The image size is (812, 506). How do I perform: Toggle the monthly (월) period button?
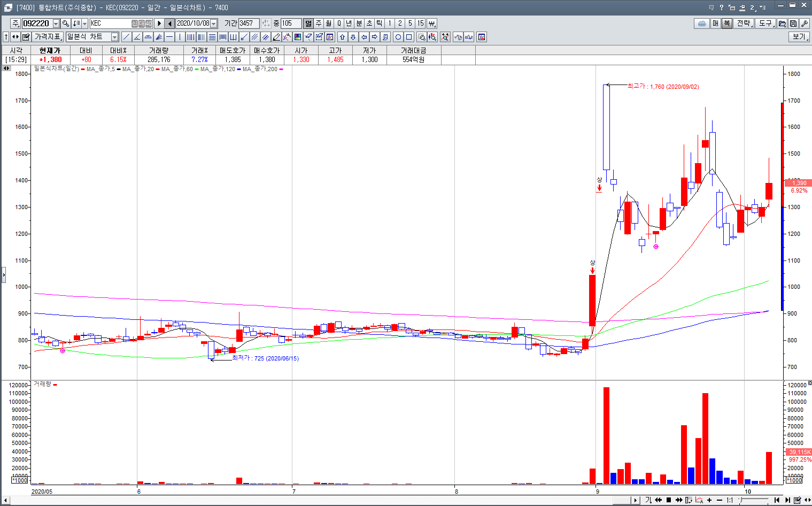(329, 24)
